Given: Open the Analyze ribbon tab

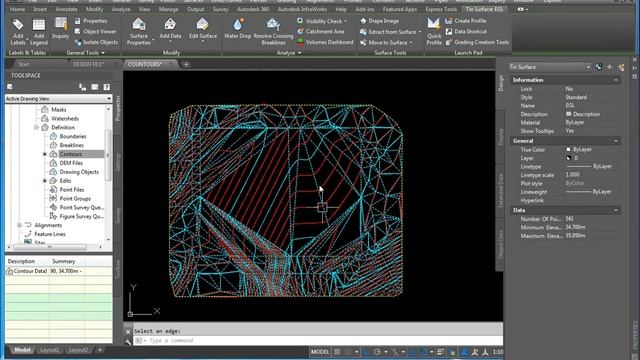Looking at the screenshot, I should pos(121,9).
